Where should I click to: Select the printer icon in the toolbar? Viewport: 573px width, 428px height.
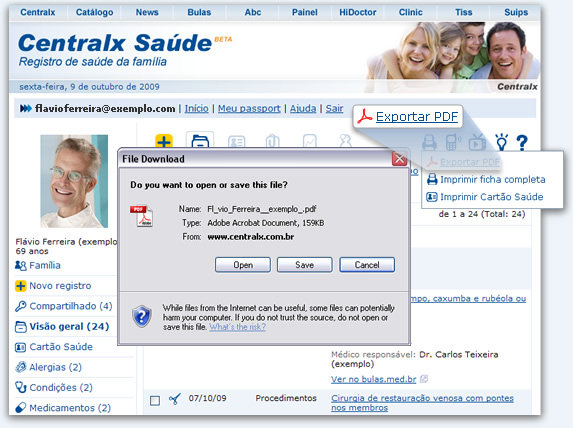tap(429, 142)
